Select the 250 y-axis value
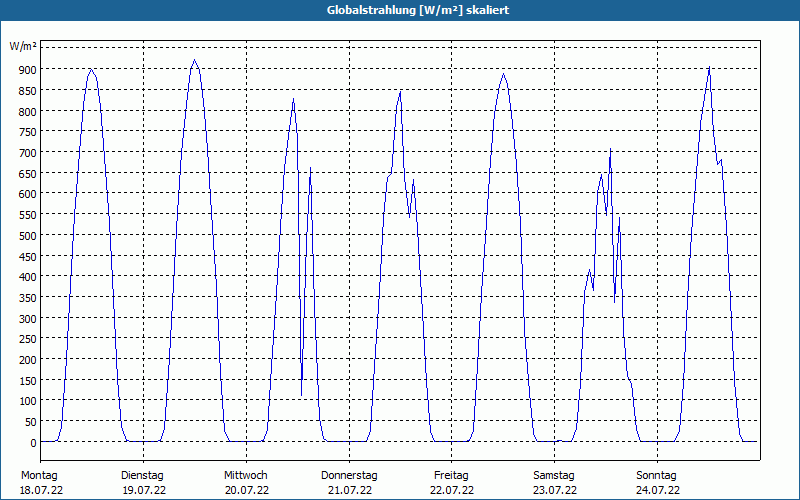The height and width of the screenshot is (500, 800). coord(28,339)
